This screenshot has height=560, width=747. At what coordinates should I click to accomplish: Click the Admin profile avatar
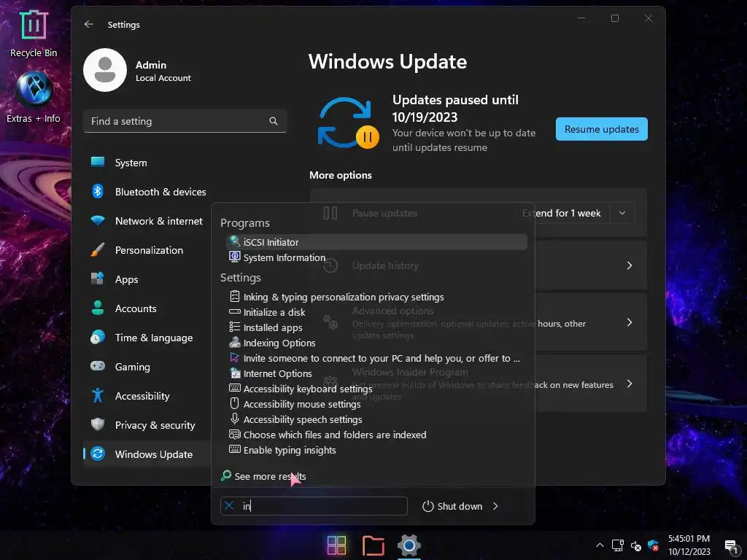coord(105,70)
